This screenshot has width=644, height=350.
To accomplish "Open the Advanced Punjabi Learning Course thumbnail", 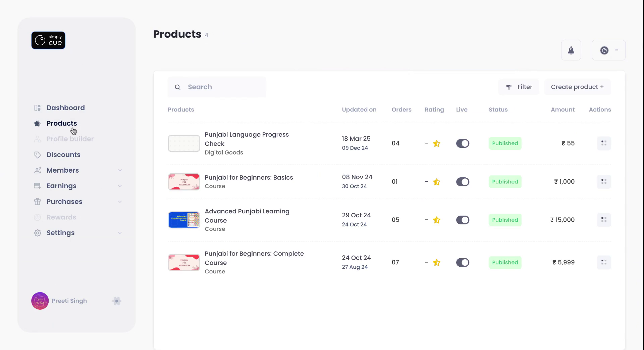I will pos(184,220).
